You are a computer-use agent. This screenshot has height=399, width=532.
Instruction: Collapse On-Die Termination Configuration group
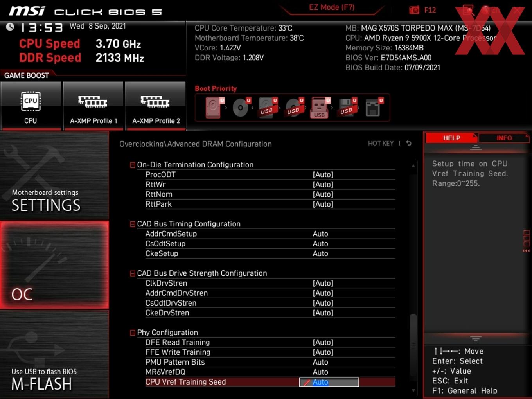pos(133,165)
